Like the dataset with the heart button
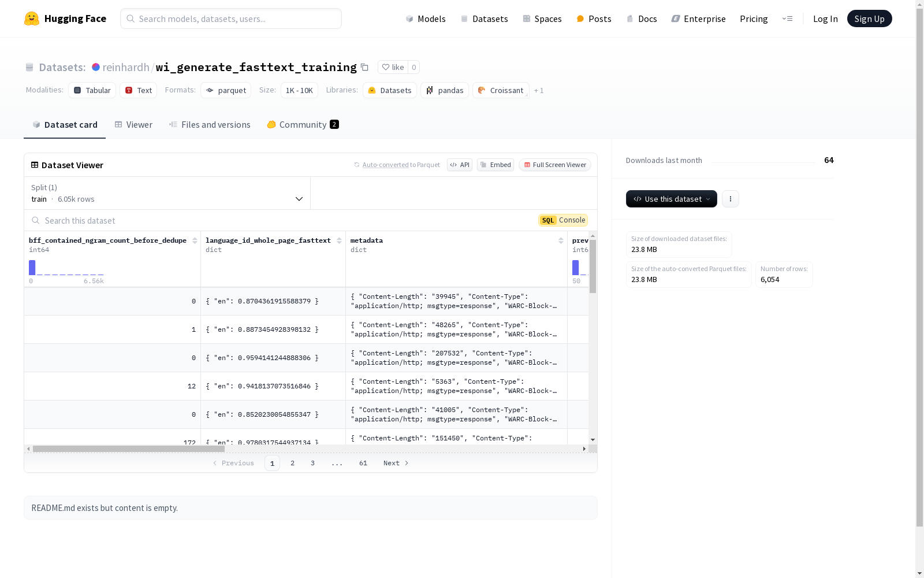 393,67
